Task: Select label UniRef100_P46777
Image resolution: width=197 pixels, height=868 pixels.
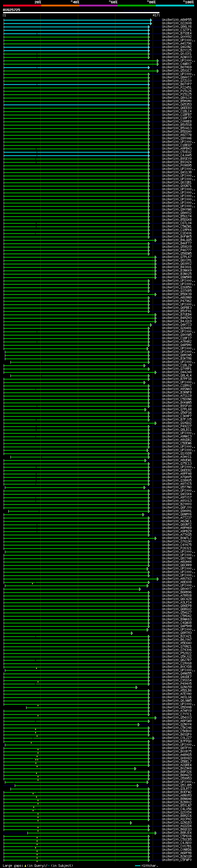Action: [177, 250]
